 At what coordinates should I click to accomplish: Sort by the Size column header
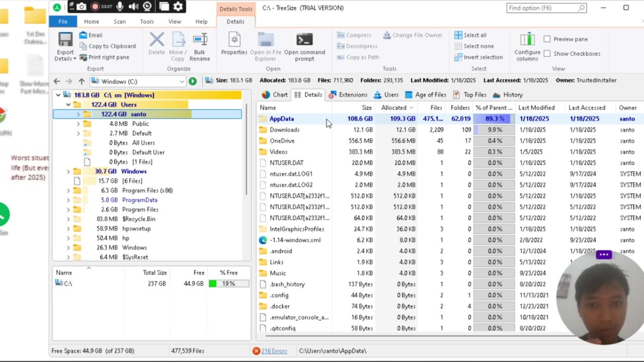point(354,108)
